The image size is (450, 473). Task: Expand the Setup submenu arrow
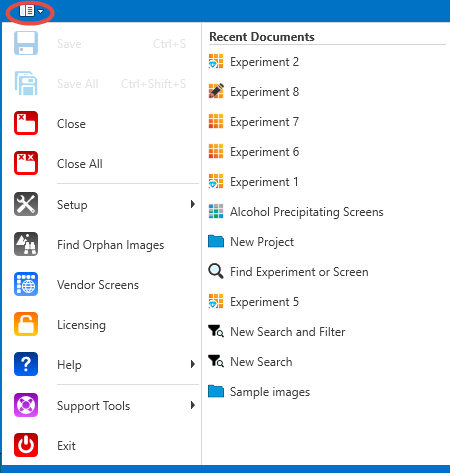[x=193, y=204]
